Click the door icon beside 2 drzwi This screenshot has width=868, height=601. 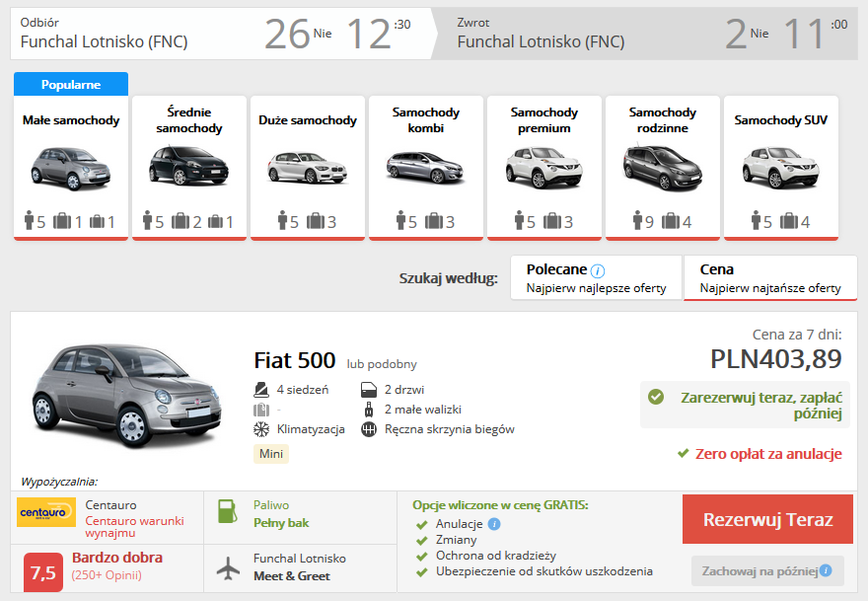pyautogui.click(x=369, y=390)
